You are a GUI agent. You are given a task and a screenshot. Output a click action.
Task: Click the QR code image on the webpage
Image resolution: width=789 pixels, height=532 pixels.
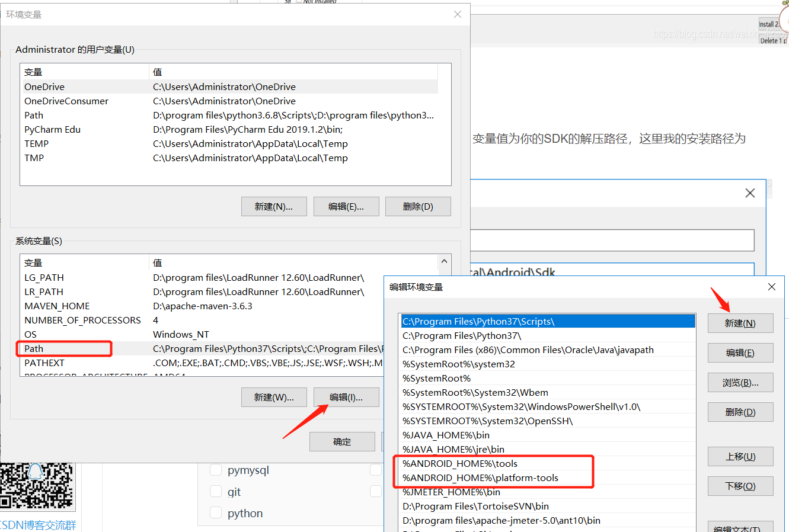[x=37, y=486]
